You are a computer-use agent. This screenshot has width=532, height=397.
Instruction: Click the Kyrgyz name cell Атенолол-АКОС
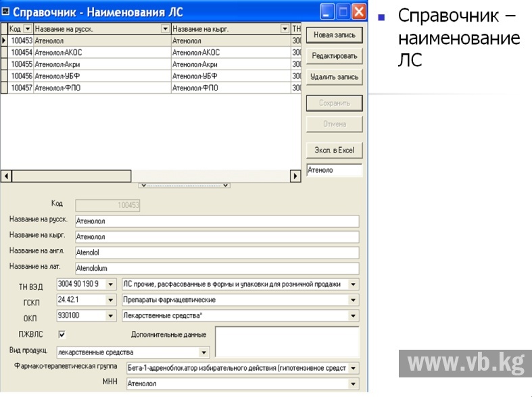click(x=231, y=53)
